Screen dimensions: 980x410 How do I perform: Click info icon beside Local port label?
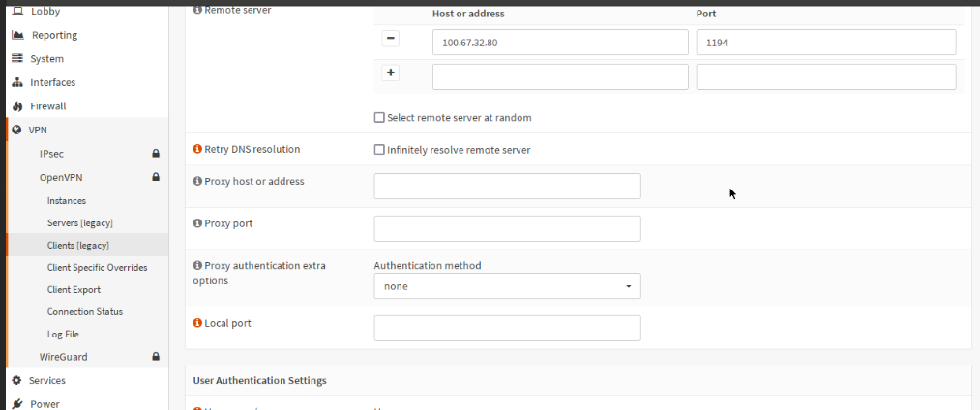(198, 324)
